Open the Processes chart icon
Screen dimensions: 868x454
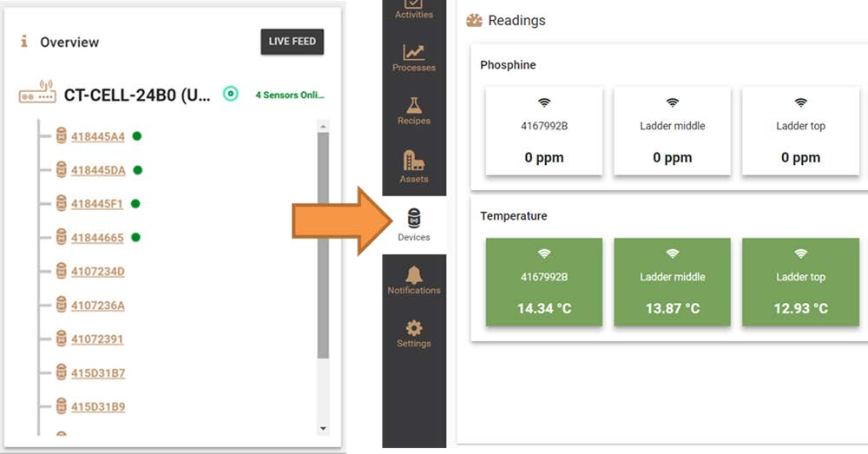414,56
